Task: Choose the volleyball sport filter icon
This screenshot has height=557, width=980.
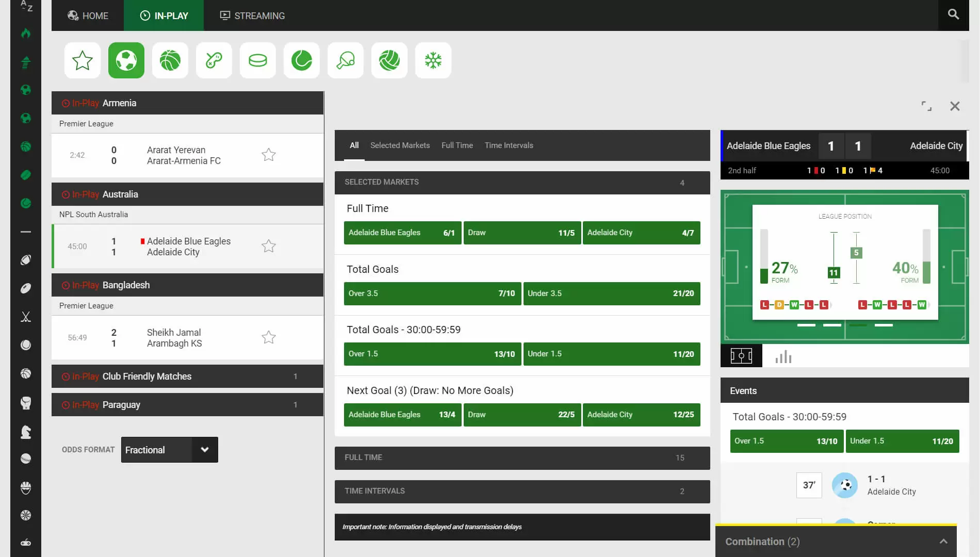Action: [389, 60]
